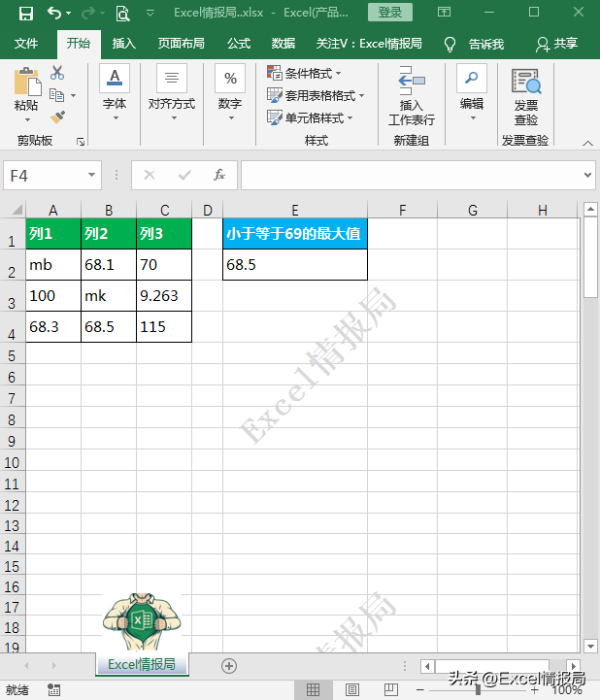Click 插入工作表行 insert rows button

click(411, 96)
